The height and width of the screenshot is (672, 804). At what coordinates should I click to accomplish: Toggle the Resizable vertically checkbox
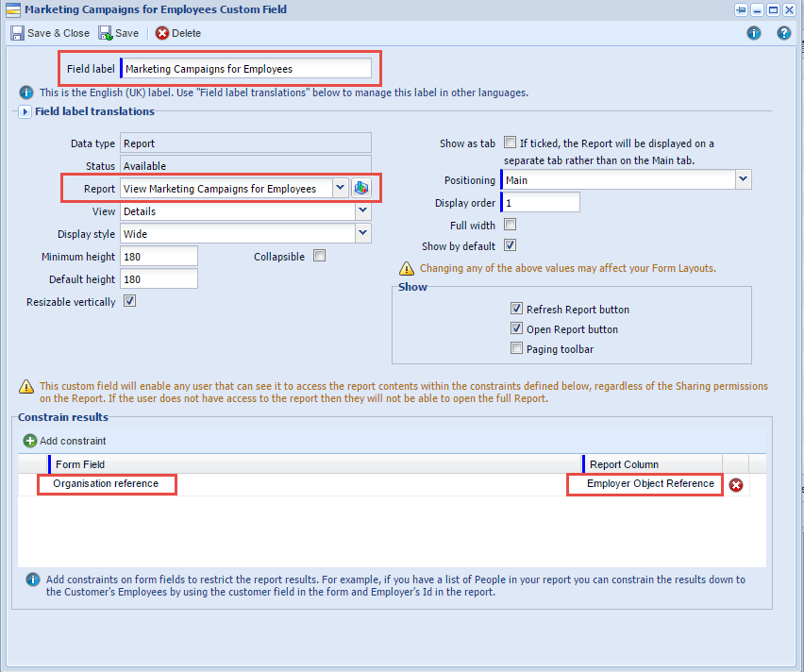point(129,301)
